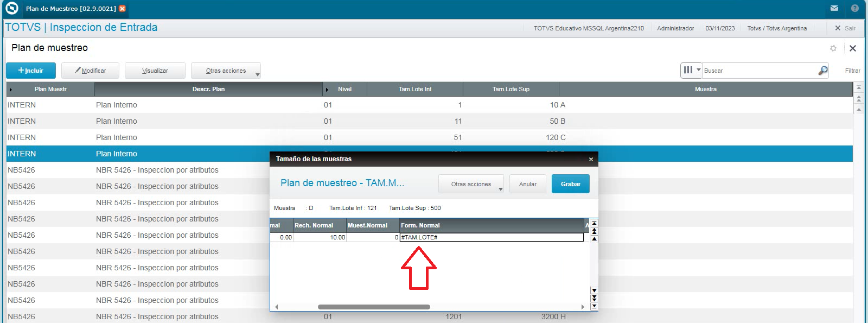
Task: Click the Rech. Normal column header
Action: (320, 225)
